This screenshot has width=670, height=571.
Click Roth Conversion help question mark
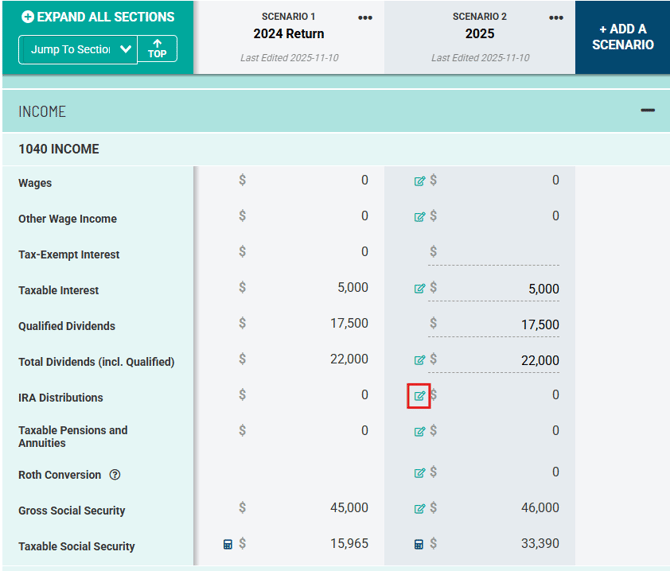pos(115,475)
